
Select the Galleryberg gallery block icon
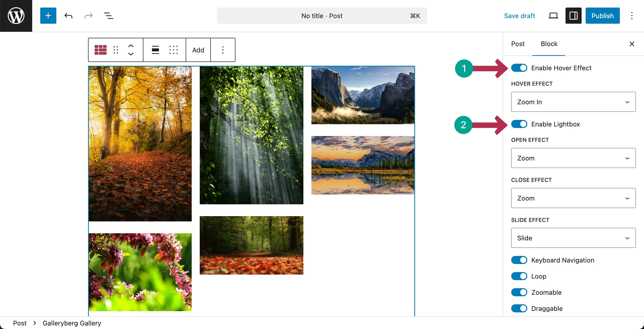100,50
